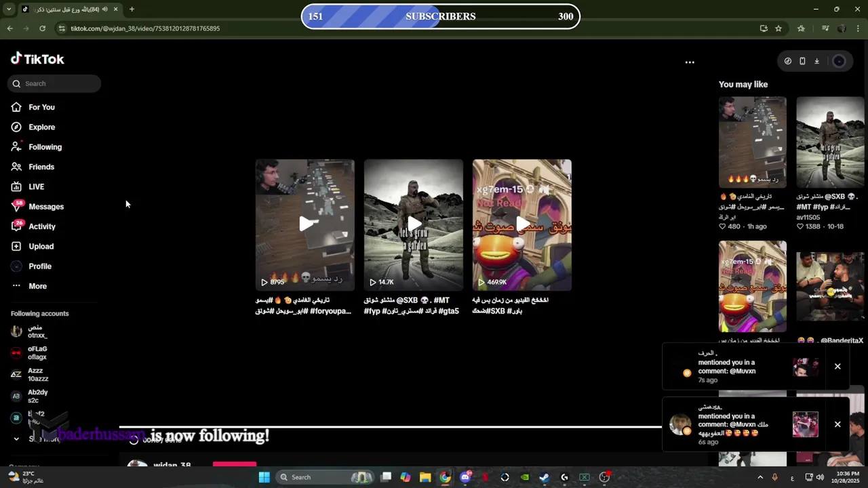
Task: Open the Chrome profile avatar
Action: point(842,28)
